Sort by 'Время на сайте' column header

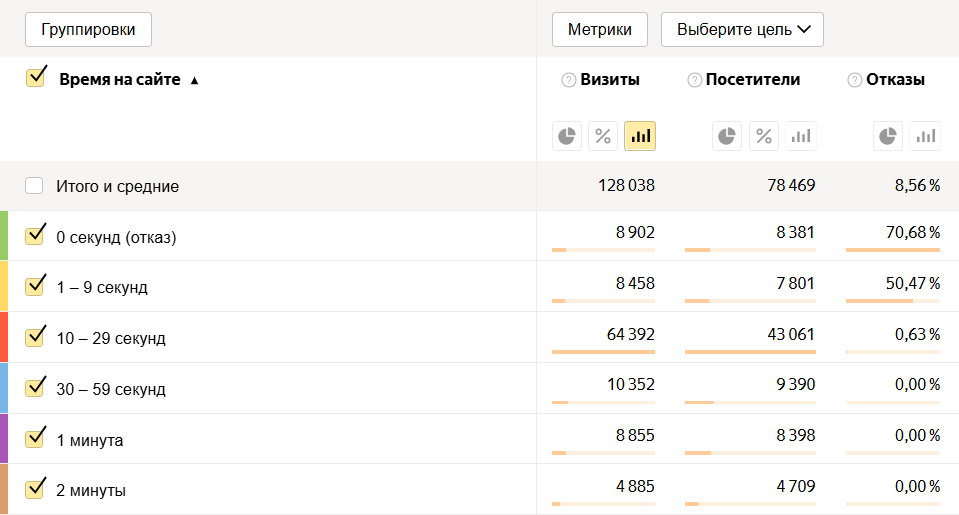point(120,80)
